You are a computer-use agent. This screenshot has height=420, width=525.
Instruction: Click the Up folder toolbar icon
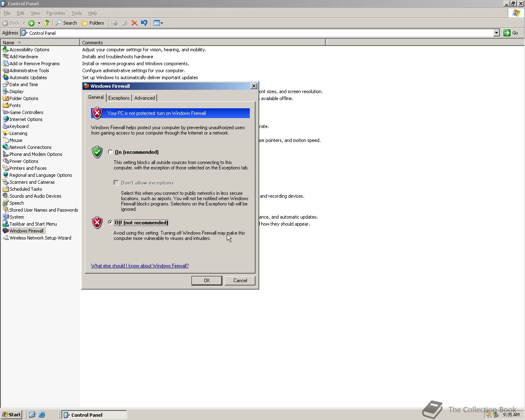pos(46,23)
